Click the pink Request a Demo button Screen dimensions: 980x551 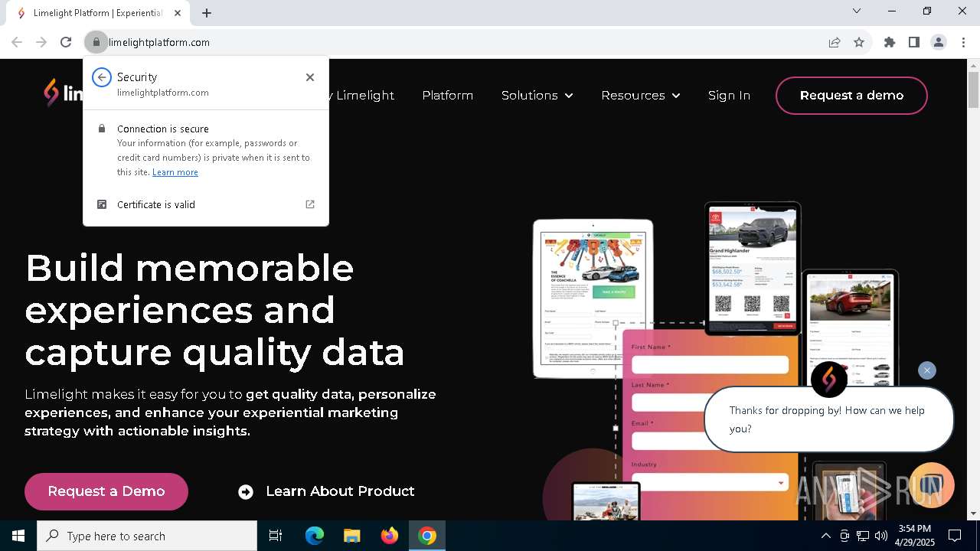pyautogui.click(x=106, y=491)
